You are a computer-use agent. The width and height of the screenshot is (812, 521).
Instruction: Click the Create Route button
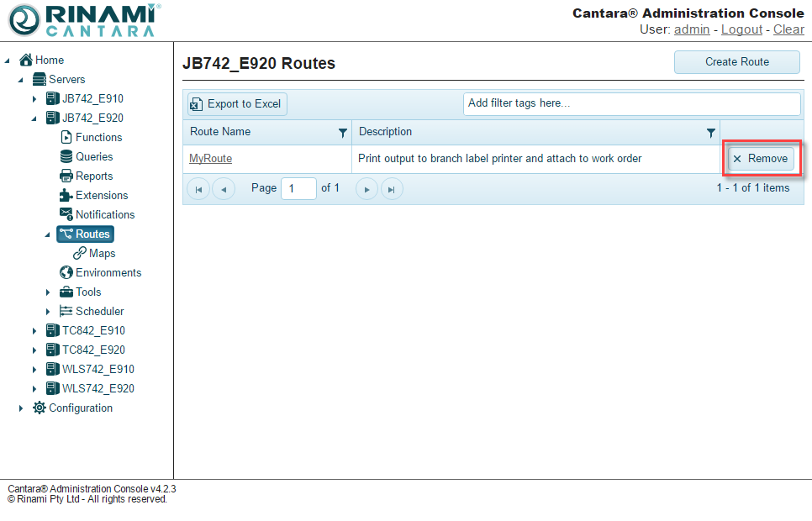point(737,62)
